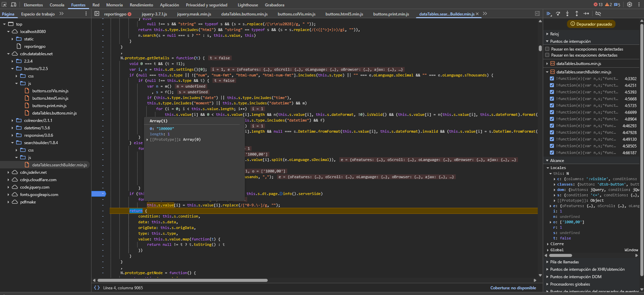
Task: Uncheck the breakpoint at line 4:3302
Action: pyautogui.click(x=552, y=79)
